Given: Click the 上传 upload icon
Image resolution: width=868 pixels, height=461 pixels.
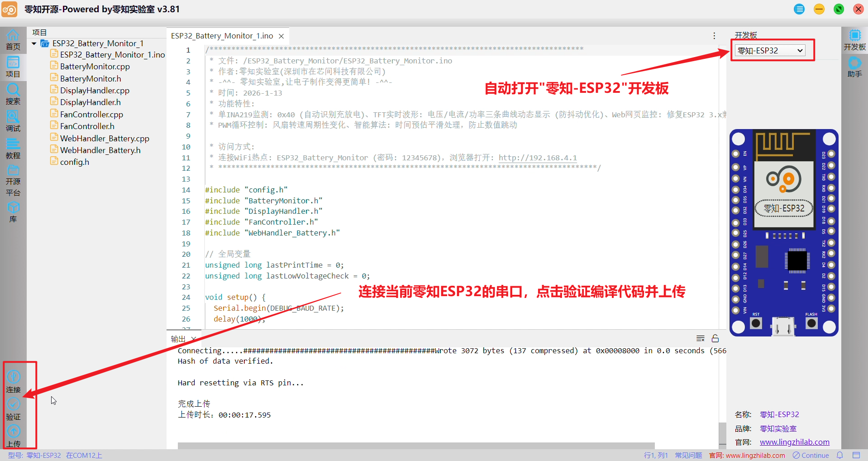Looking at the screenshot, I should [x=13, y=436].
